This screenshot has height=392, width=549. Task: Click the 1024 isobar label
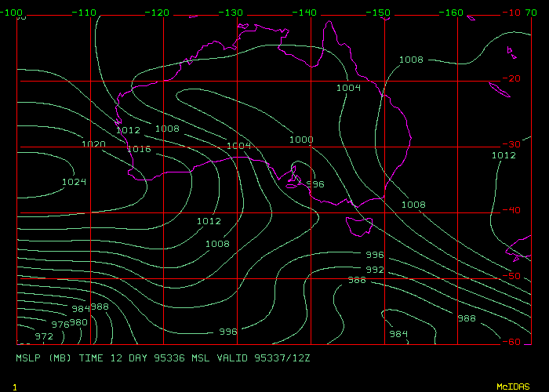[x=74, y=182]
